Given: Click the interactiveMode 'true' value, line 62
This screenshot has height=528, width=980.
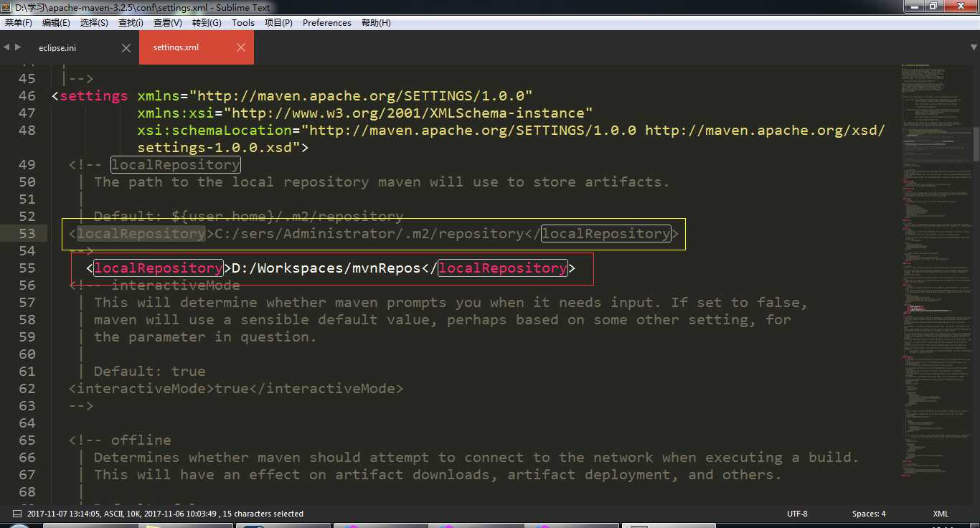Looking at the screenshot, I should tap(232, 389).
